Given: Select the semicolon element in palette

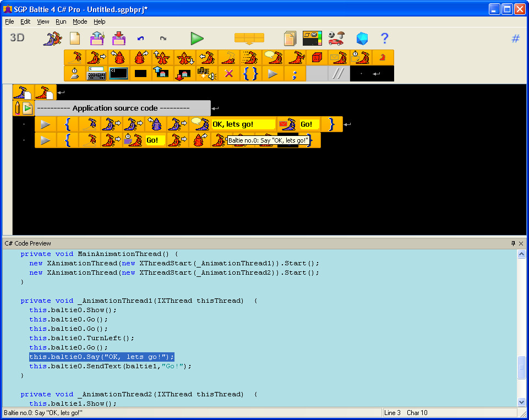Looking at the screenshot, I should point(294,74).
